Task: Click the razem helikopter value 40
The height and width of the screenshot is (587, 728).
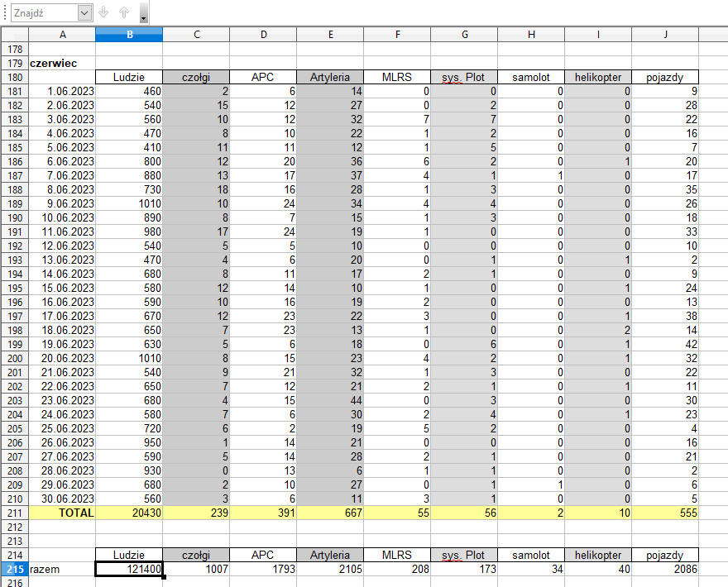Action: click(598, 569)
